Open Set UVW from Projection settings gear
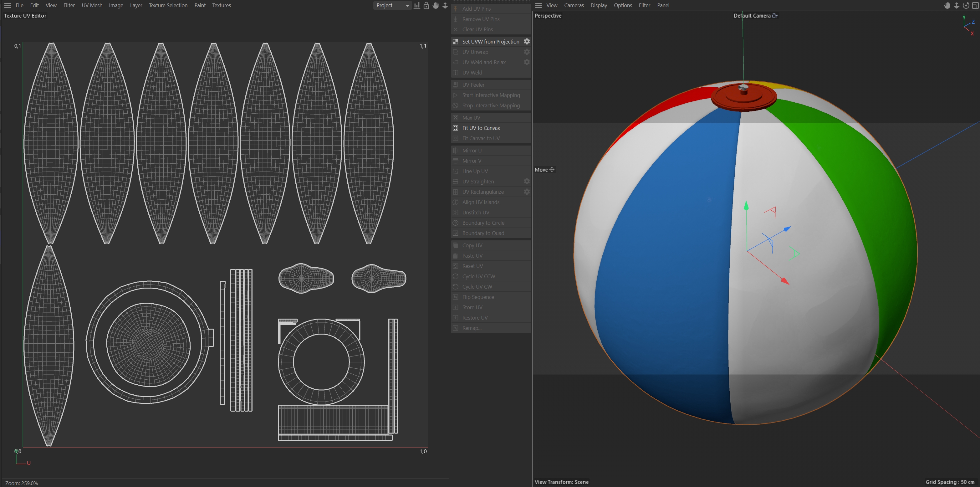The image size is (980, 487). (x=527, y=42)
